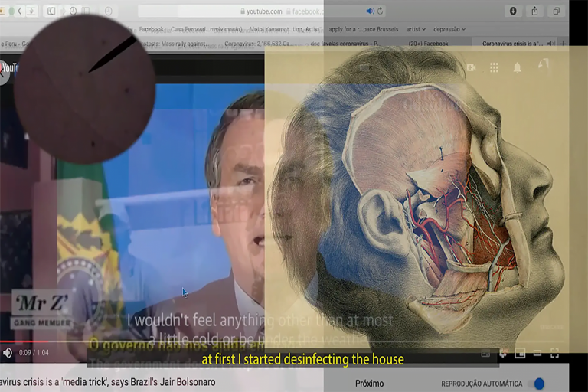The height and width of the screenshot is (392, 588).
Task: Mute the video with the speaker icon
Action: click(x=8, y=353)
